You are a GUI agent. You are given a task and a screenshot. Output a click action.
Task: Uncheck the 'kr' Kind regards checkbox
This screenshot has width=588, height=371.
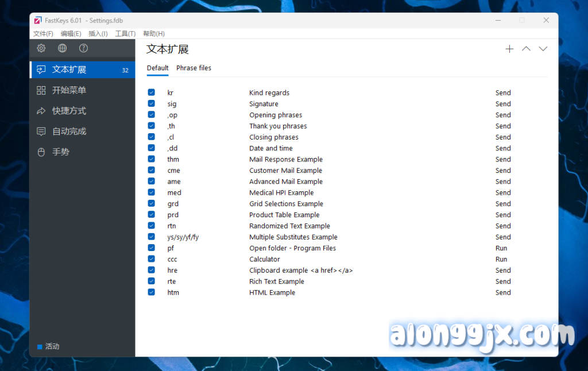click(x=152, y=92)
